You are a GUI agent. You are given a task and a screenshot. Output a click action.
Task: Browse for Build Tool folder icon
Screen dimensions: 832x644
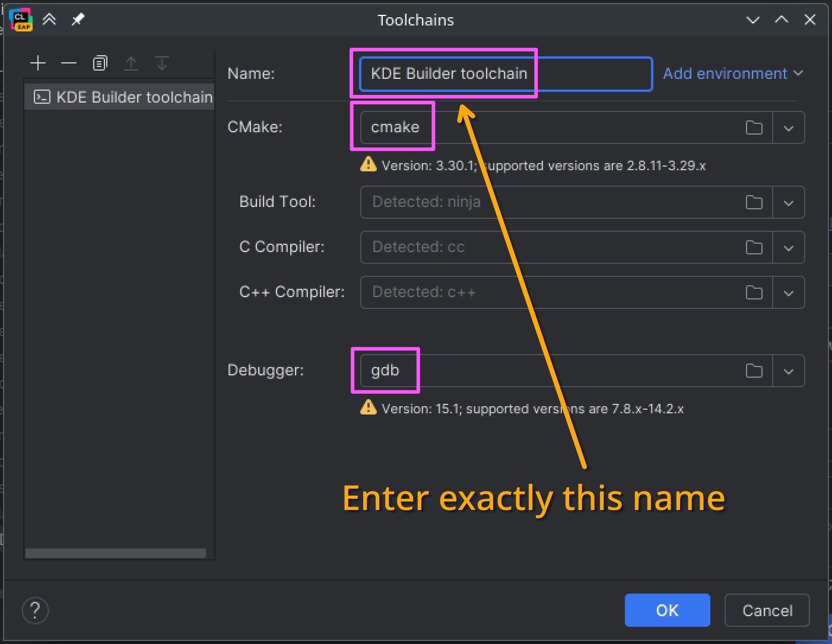tap(754, 202)
